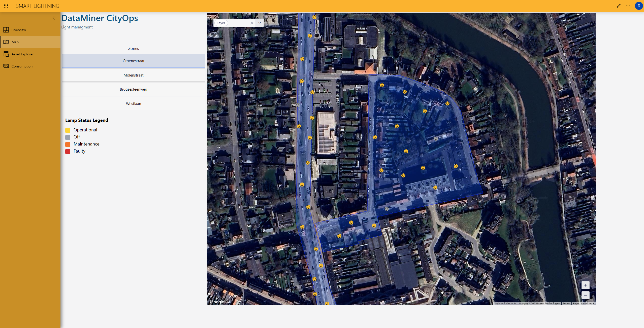Open the three-dot more options menu
The image size is (644, 328).
pyautogui.click(x=628, y=6)
